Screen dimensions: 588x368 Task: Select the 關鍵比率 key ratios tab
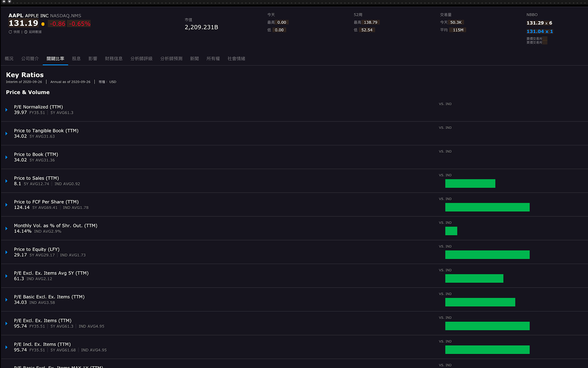(x=55, y=59)
